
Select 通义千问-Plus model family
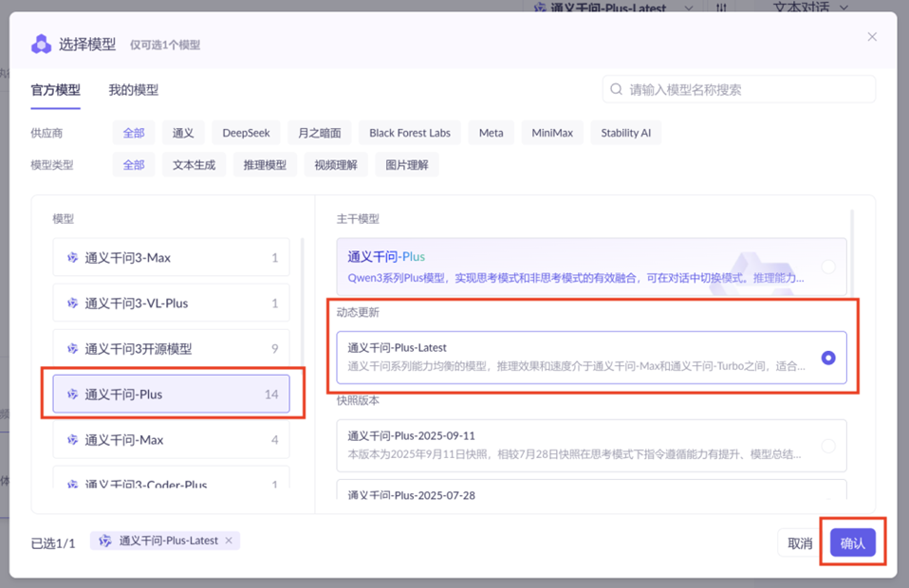[x=171, y=395]
